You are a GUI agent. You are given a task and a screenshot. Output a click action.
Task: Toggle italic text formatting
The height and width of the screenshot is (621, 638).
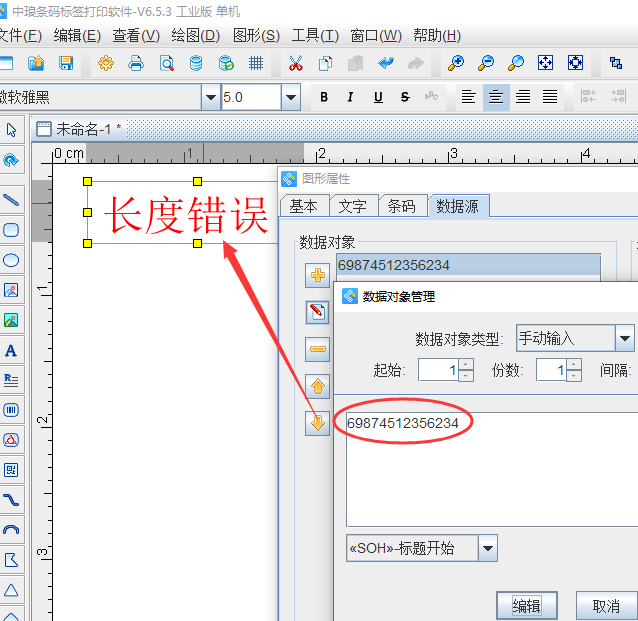click(x=350, y=97)
